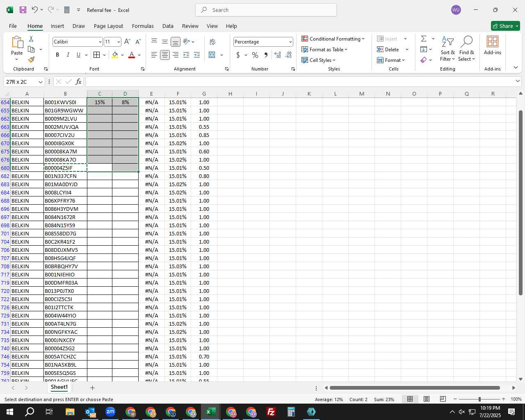The image size is (525, 420).
Task: Switch to Page Layout view in status bar
Action: [x=427, y=399]
